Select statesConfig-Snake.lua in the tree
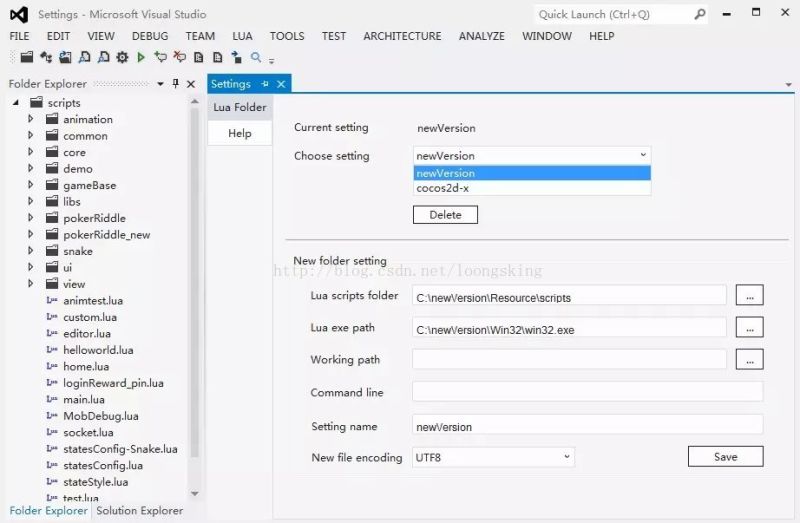The width and height of the screenshot is (800, 523). pos(120,449)
